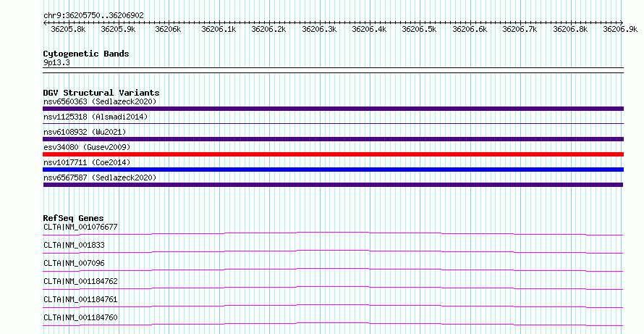Click the 36206.4k ruler tick label
Screen dimensions: 644x334
pyautogui.click(x=369, y=29)
